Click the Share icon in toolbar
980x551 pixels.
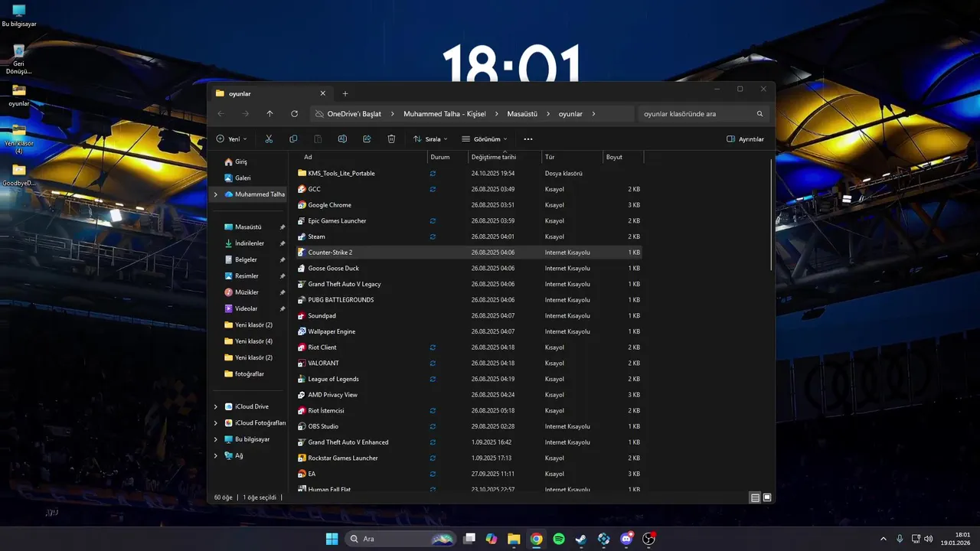pos(367,139)
